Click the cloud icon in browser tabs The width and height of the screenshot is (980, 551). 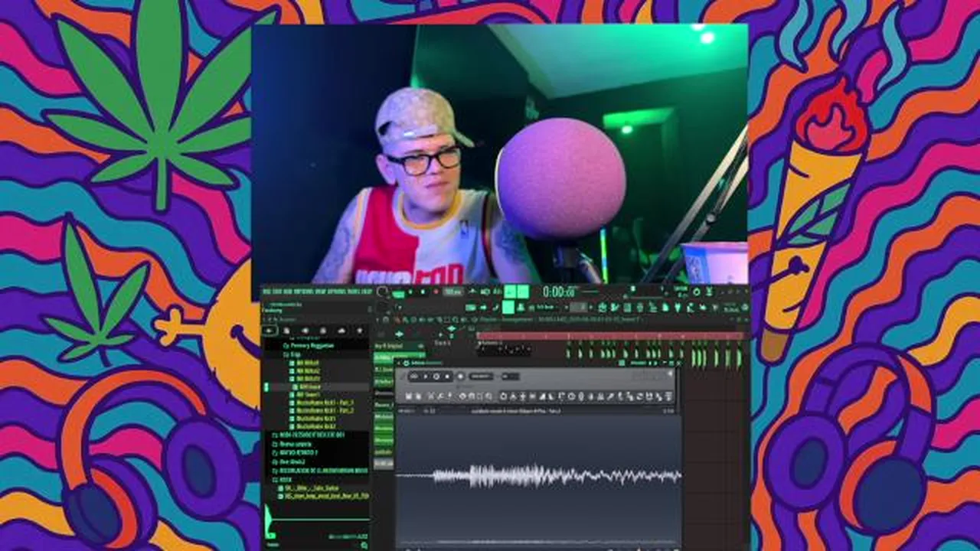(341, 330)
